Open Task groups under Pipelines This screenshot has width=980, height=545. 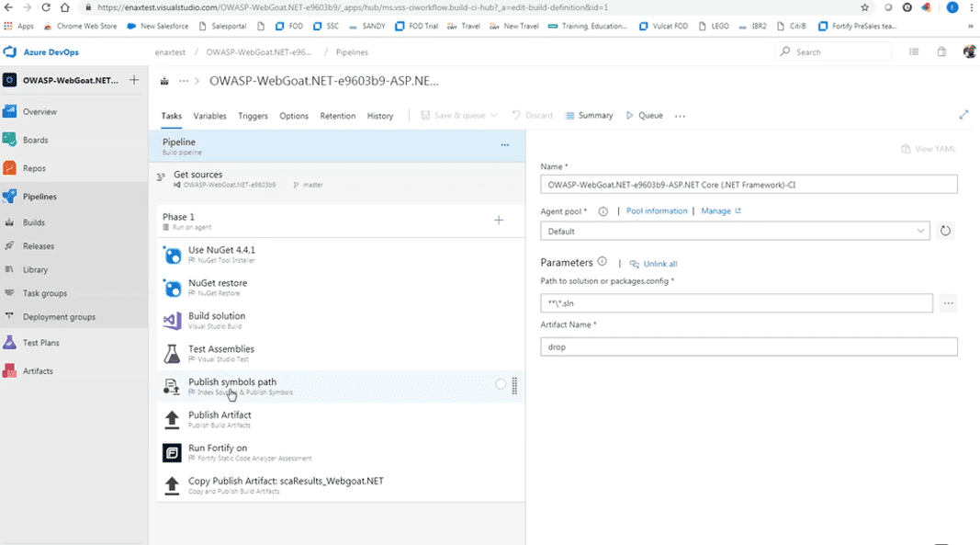click(x=44, y=293)
